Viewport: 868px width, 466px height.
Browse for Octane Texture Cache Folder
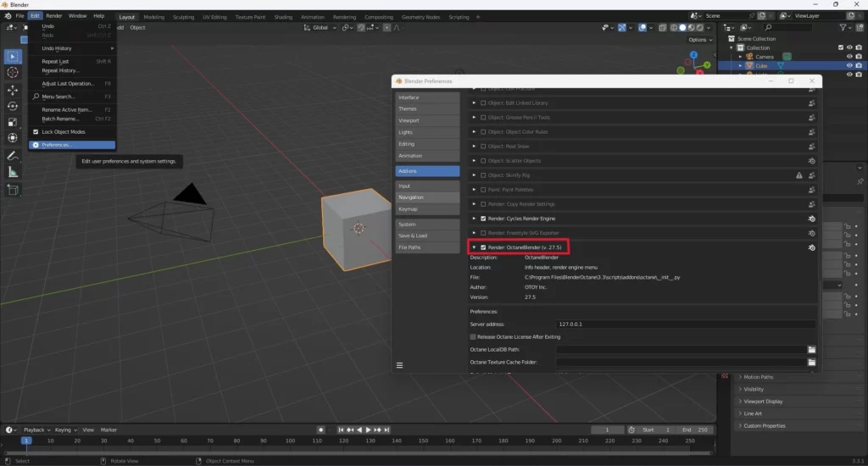coord(811,363)
